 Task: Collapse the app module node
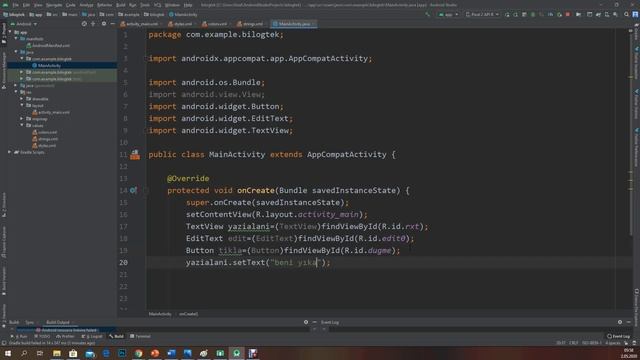pos(10,32)
